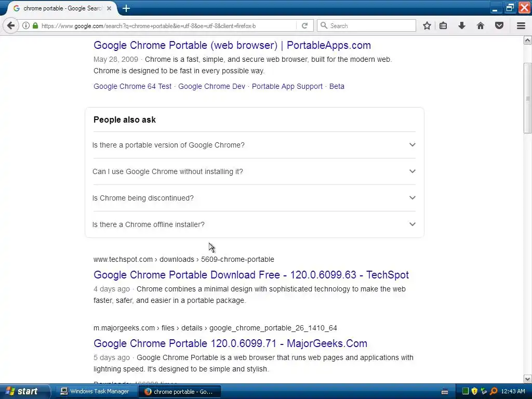
Task: Show connection details with the green padlock
Action: [35, 25]
